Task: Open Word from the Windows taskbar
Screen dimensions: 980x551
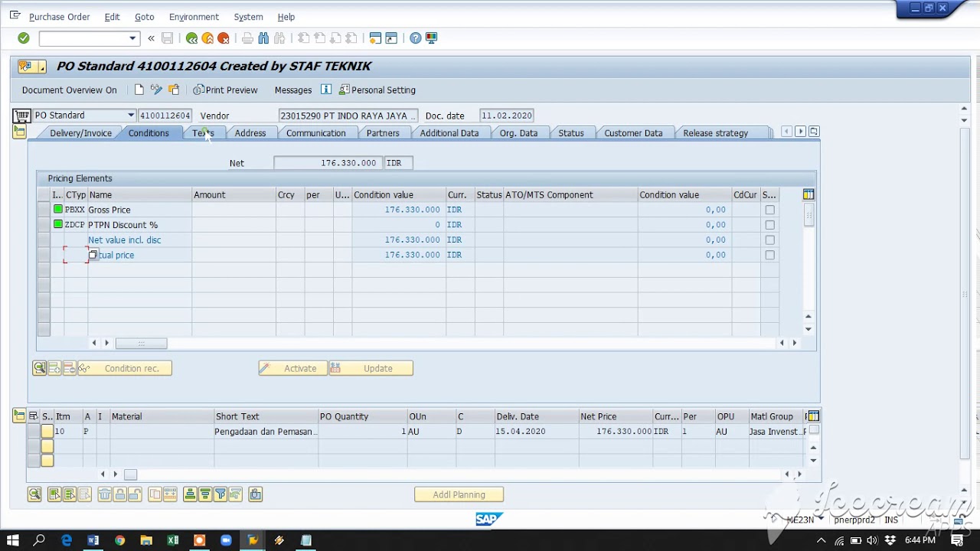Action: [93, 540]
